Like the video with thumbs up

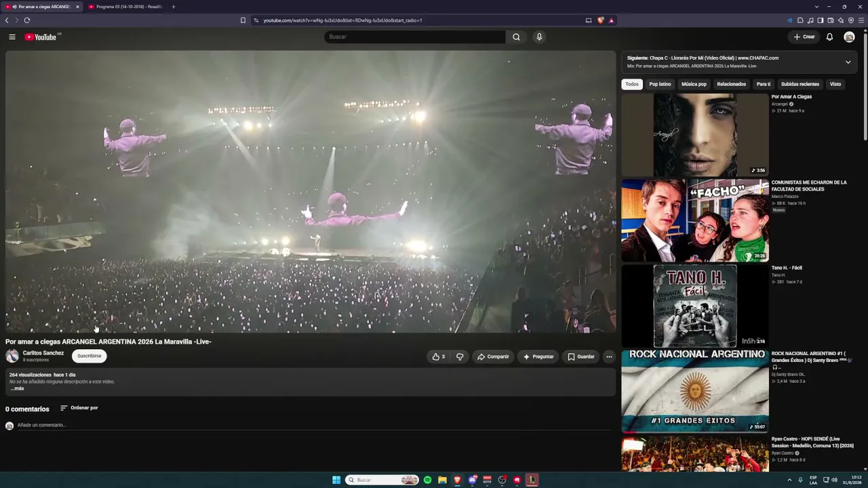(439, 357)
